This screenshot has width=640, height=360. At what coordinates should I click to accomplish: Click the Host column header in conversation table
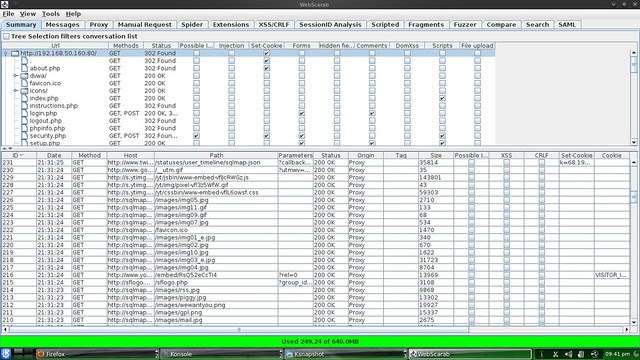click(131, 156)
